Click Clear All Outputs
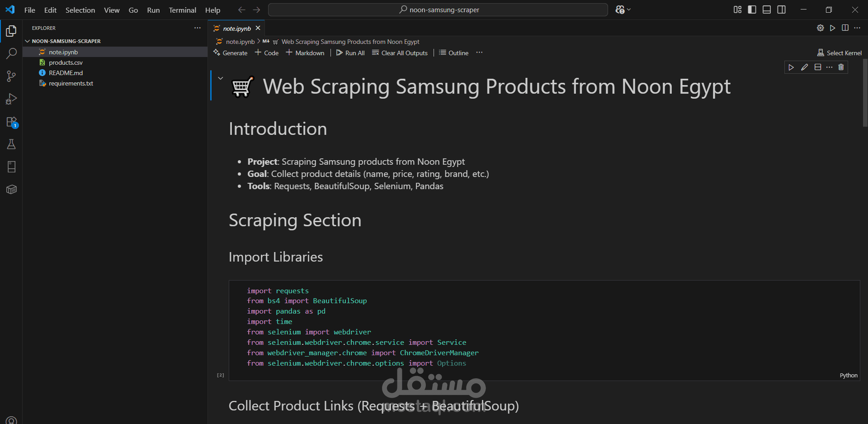The height and width of the screenshot is (424, 868). coord(400,53)
